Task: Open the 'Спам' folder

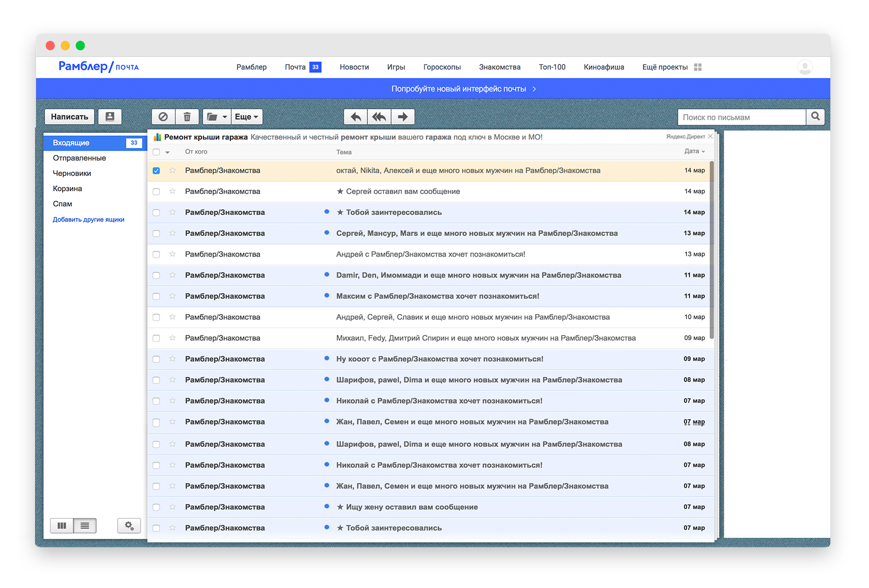Action: pyautogui.click(x=62, y=204)
